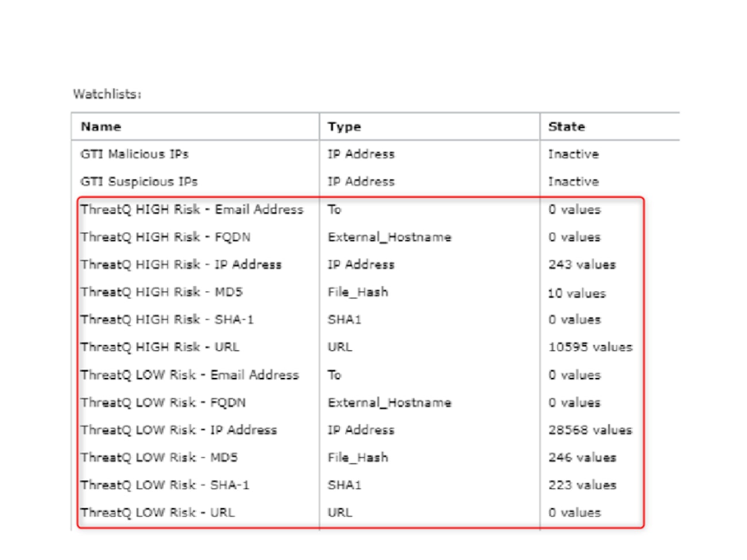Open ThreatQ HIGH Risk - URL watchlist
This screenshot has width=747, height=560.
(160, 347)
